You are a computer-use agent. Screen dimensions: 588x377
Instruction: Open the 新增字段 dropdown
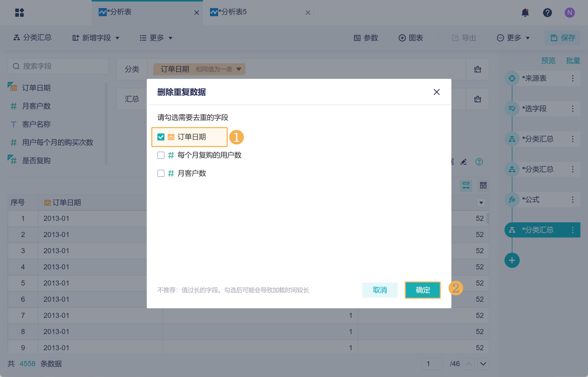(x=96, y=38)
